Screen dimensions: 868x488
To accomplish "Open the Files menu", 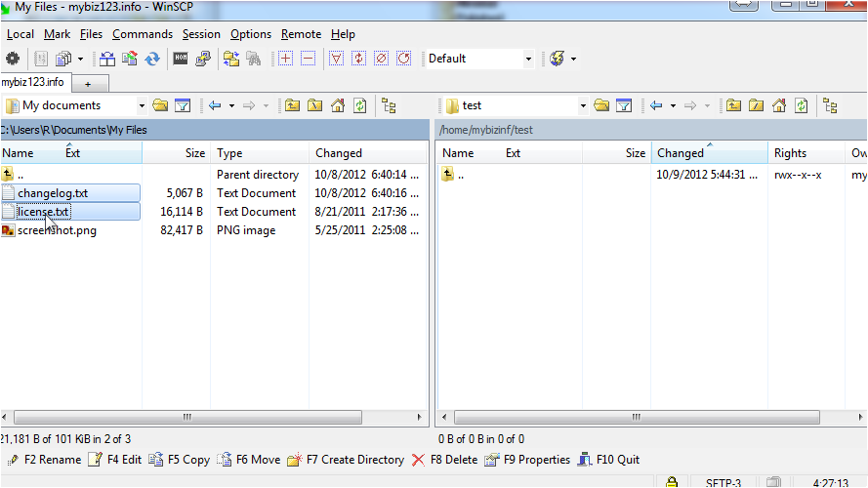I will pos(91,34).
